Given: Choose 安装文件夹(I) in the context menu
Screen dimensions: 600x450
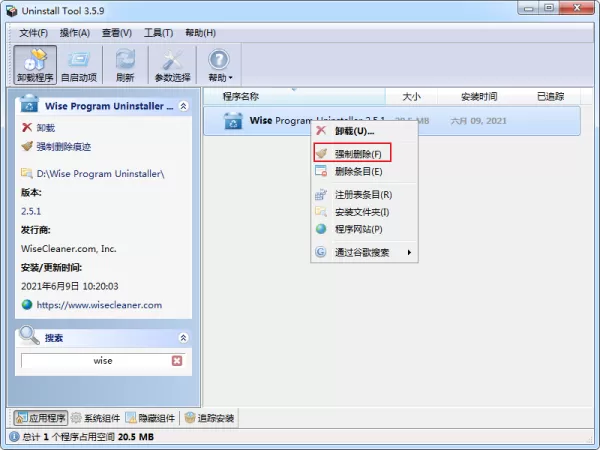Looking at the screenshot, I should [364, 212].
